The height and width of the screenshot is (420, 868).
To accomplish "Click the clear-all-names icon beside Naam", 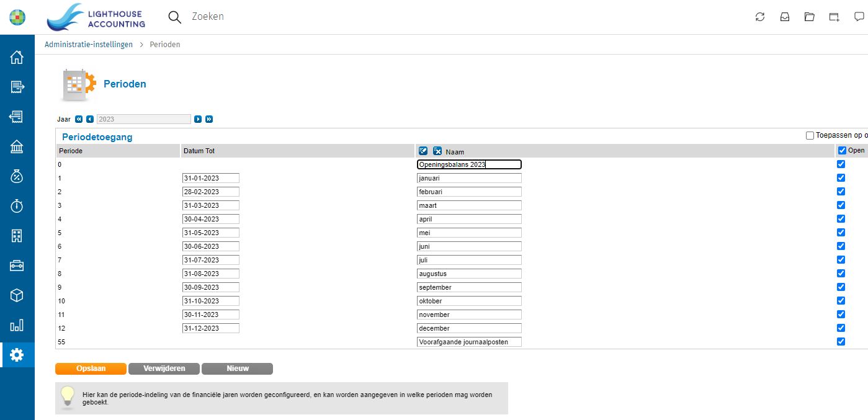I will click(x=437, y=151).
